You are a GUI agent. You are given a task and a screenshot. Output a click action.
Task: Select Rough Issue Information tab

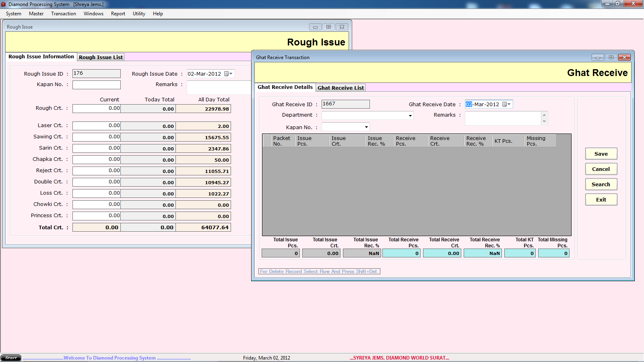point(41,57)
